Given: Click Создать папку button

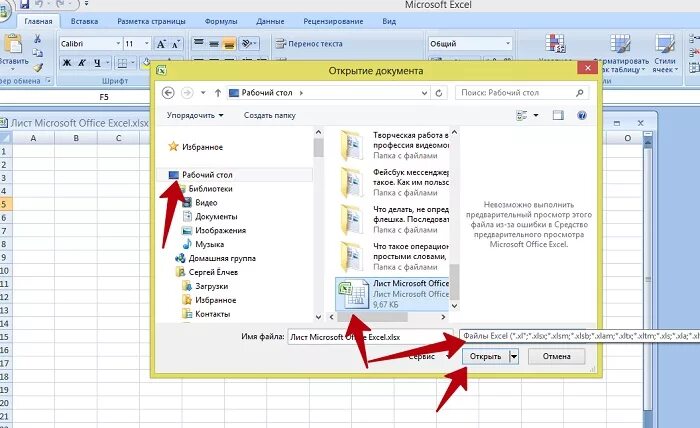Looking at the screenshot, I should (270, 115).
